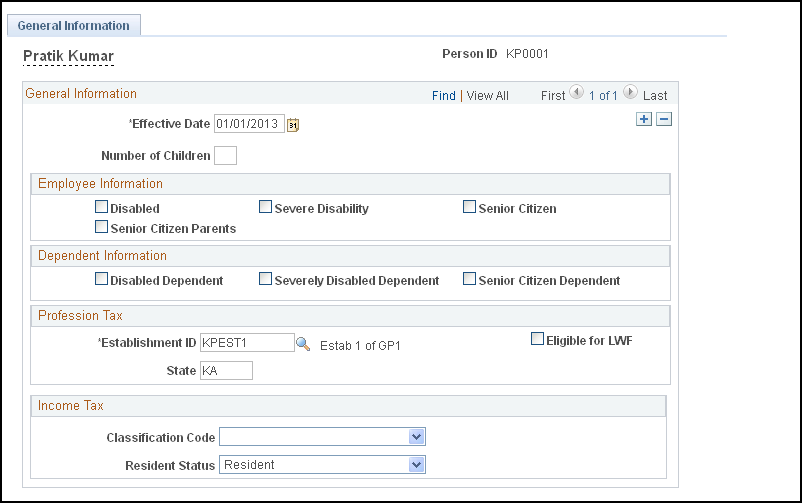The image size is (802, 503).
Task: Click the Profession Tax section header
Action: pos(350,316)
